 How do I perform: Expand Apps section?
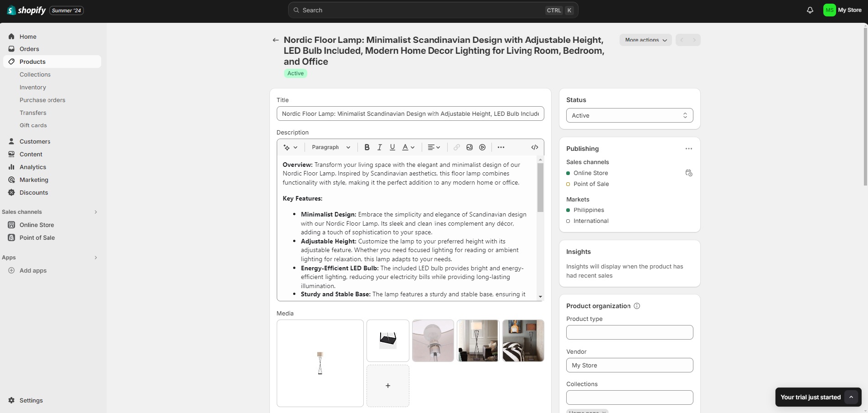click(x=96, y=258)
